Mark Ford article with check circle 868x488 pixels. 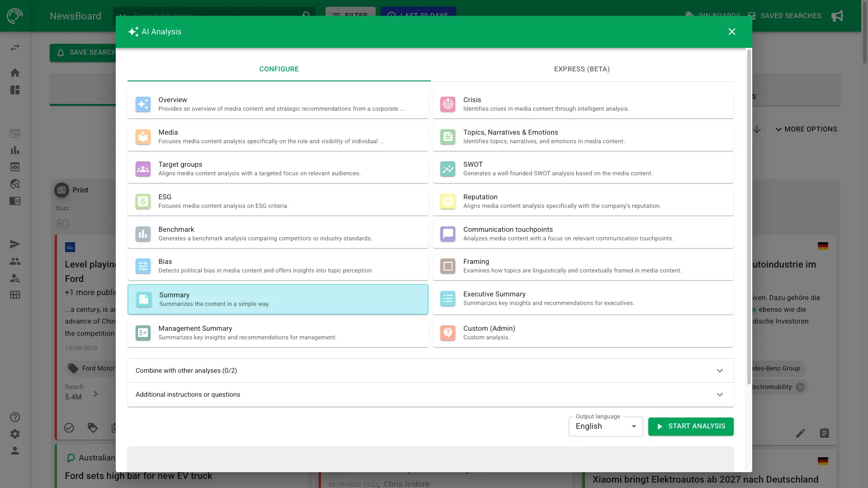(x=69, y=427)
